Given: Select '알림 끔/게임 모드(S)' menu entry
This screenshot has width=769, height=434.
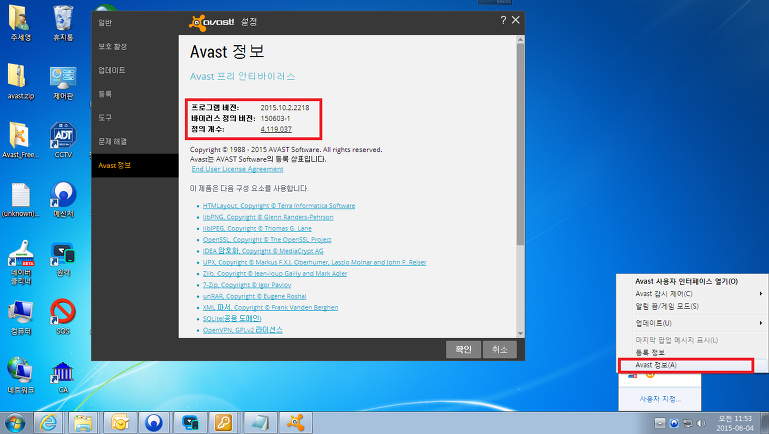Looking at the screenshot, I should pos(692,306).
